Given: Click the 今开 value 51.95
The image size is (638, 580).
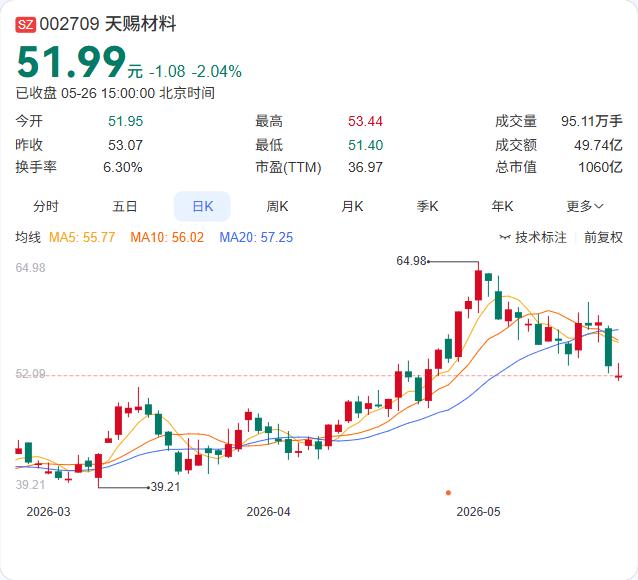Looking at the screenshot, I should click(125, 121).
